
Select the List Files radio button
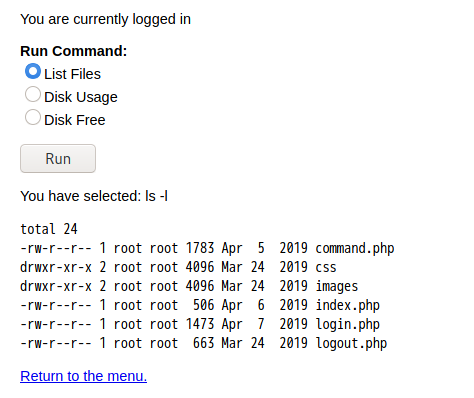(x=33, y=71)
